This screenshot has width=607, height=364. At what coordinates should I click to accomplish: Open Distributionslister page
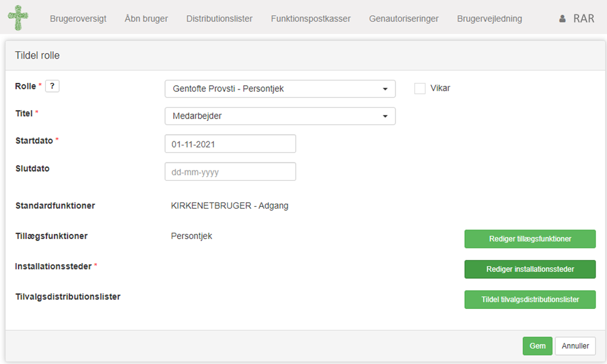(219, 19)
